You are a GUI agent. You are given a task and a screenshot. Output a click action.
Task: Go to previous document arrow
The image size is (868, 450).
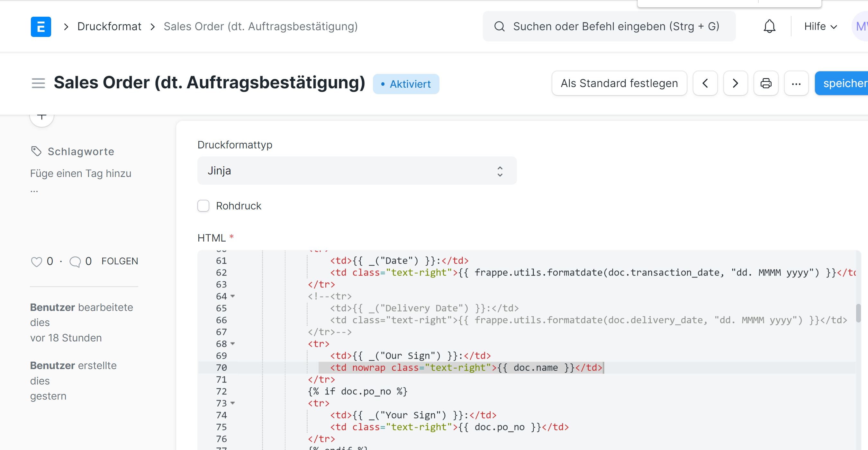tap(705, 83)
